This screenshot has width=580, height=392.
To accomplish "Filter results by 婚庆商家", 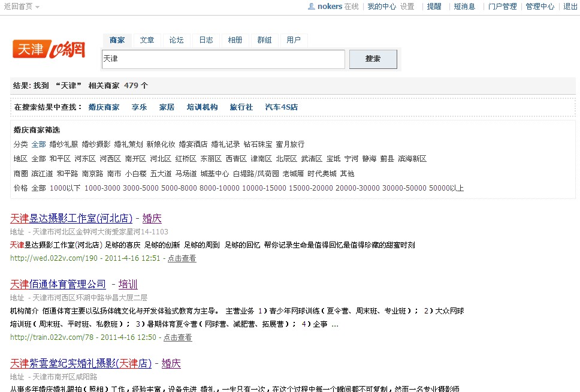I will pos(104,107).
